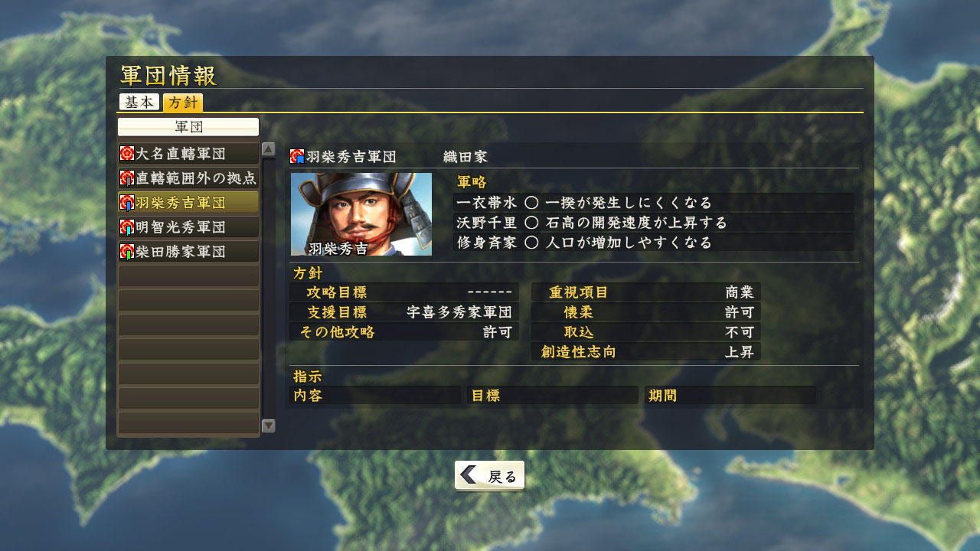Click the crest icon beside 大名直轄軍団

127,154
